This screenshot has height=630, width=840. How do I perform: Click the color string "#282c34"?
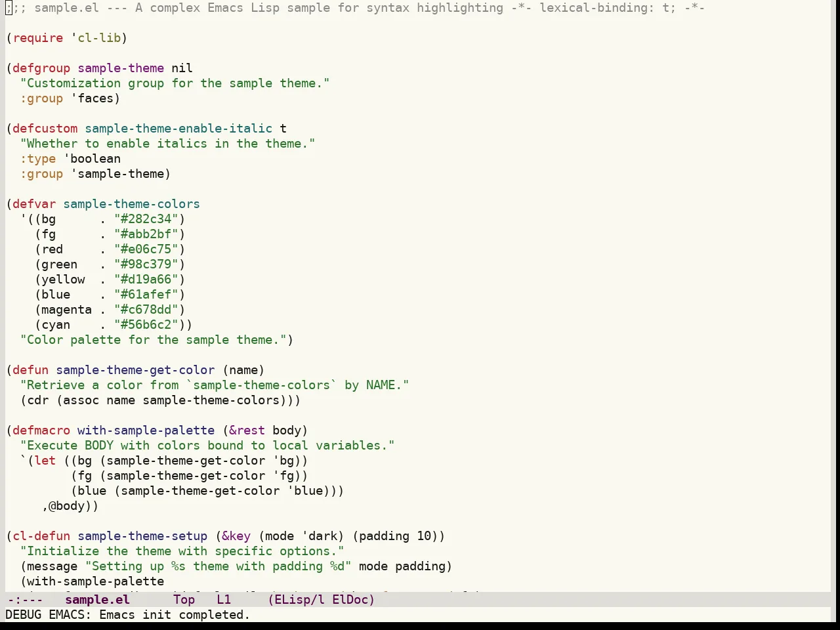tap(146, 219)
